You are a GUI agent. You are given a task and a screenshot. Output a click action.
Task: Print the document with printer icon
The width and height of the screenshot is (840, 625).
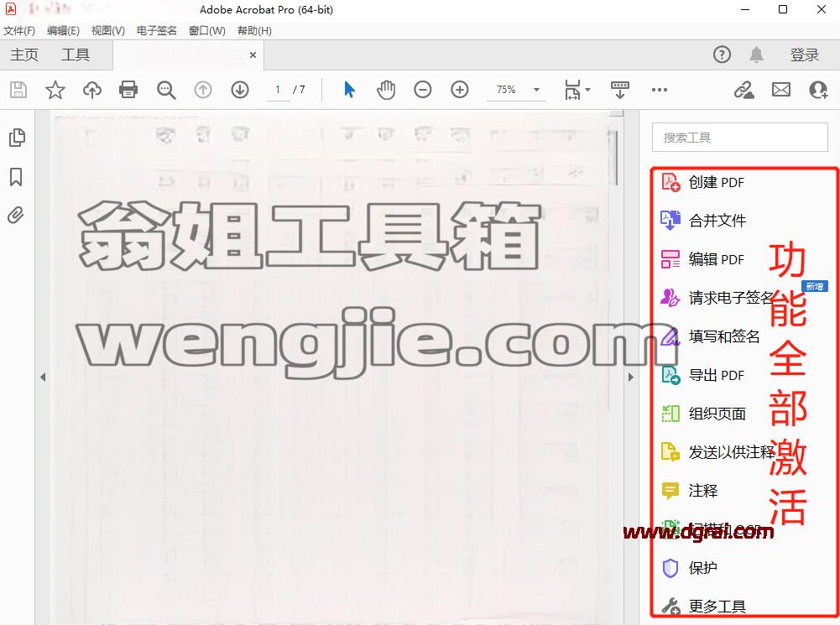[128, 90]
